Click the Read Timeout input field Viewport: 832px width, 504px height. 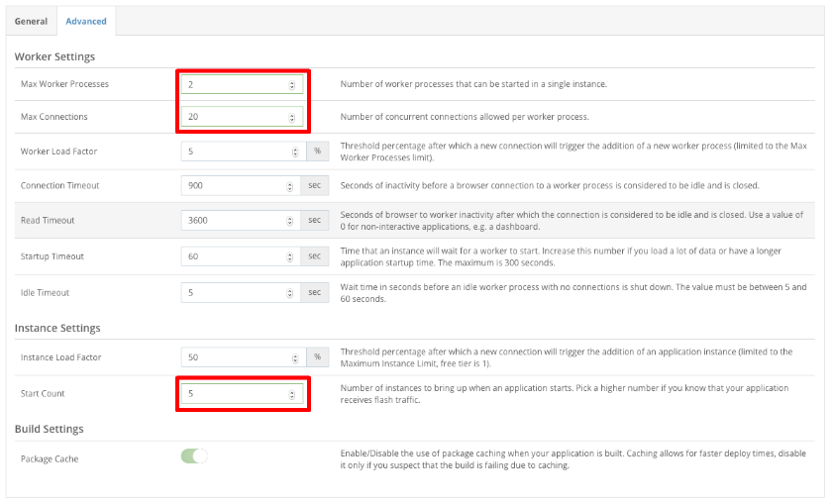pos(234,221)
